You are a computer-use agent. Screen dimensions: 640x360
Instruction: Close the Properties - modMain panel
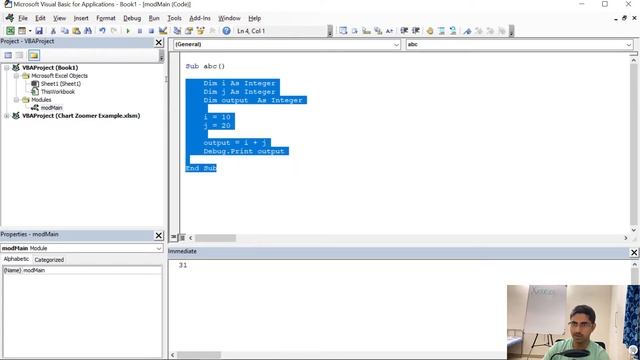click(x=159, y=236)
